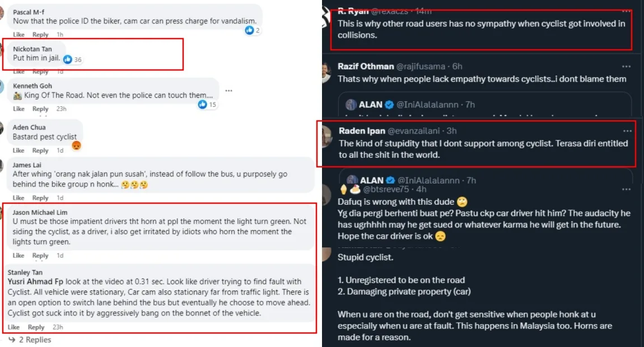Open the @evanzailani profile handle

tap(413, 131)
